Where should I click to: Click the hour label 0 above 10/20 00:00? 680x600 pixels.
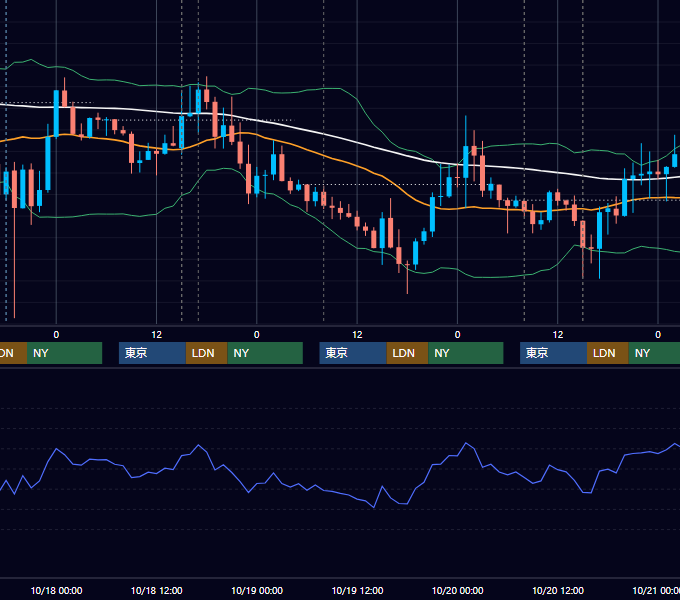point(458,335)
